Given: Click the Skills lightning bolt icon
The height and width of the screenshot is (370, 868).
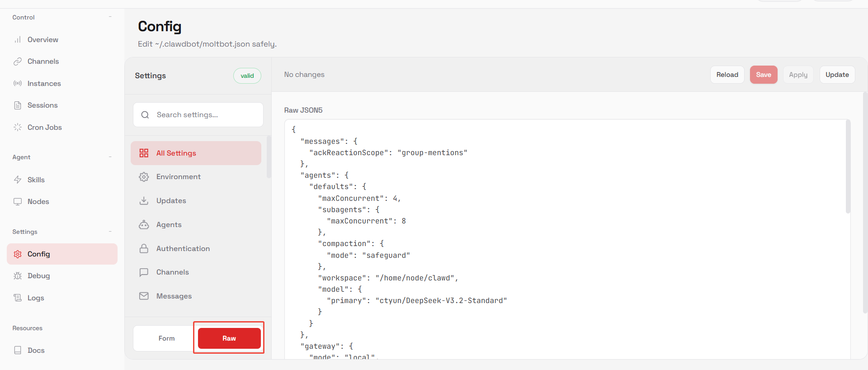Looking at the screenshot, I should coord(18,180).
